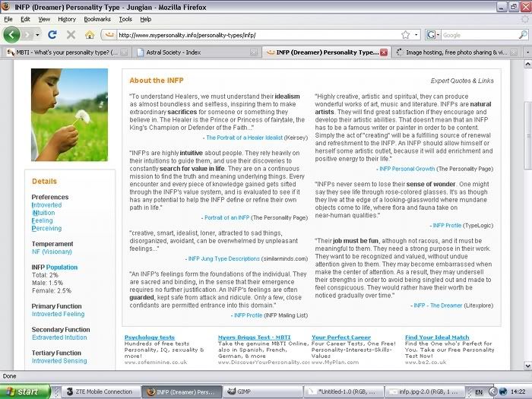This screenshot has width=532, height=399.
Task: Open the Help menu
Action: (146, 19)
